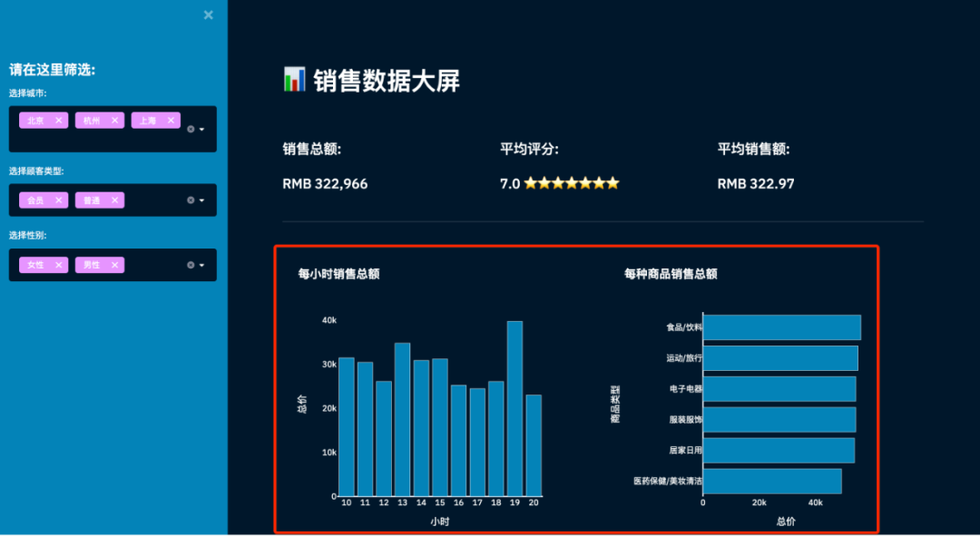
Task: Remove the 男性 gender tag
Action: [114, 265]
